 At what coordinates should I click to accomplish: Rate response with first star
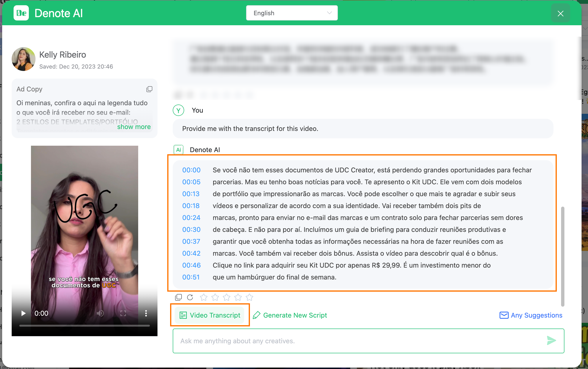click(x=204, y=297)
